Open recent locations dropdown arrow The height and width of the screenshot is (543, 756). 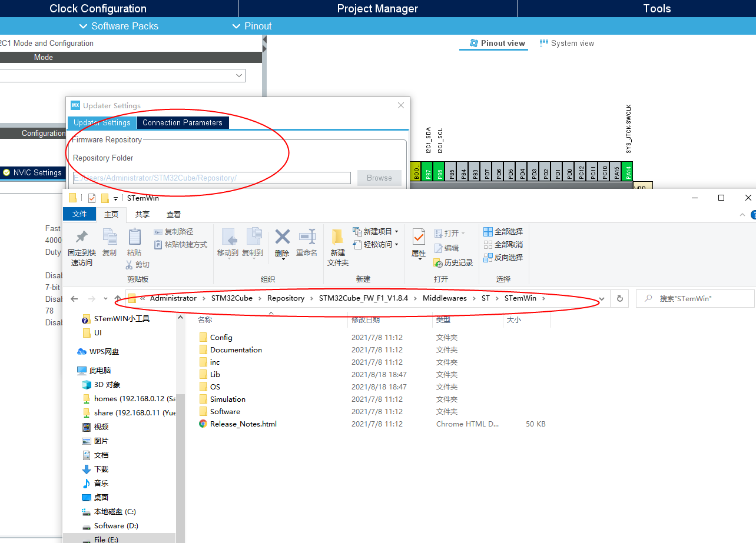(105, 299)
